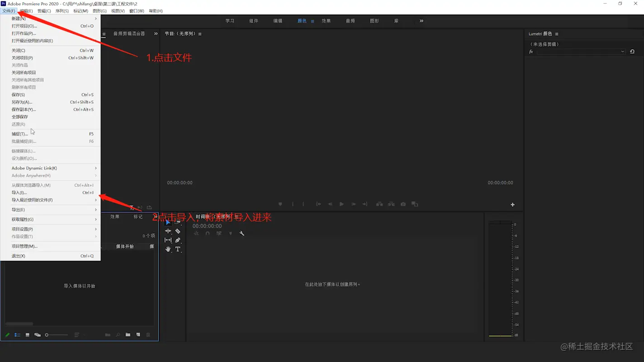Adjust Project panel thumbnail zoom slider

tap(57, 335)
